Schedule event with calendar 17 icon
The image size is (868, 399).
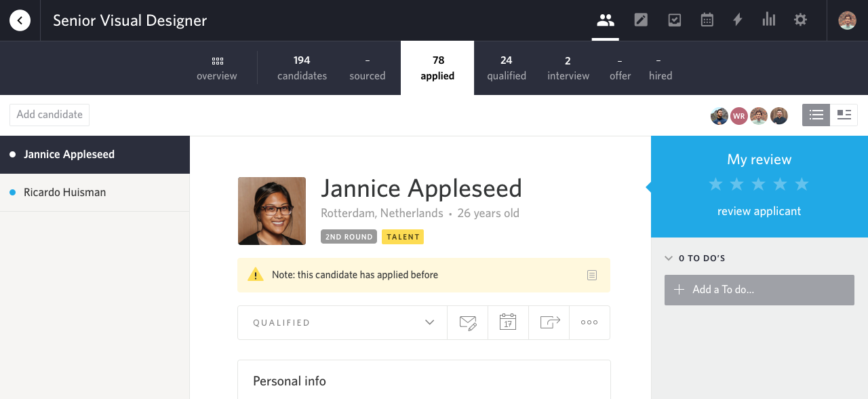point(508,322)
